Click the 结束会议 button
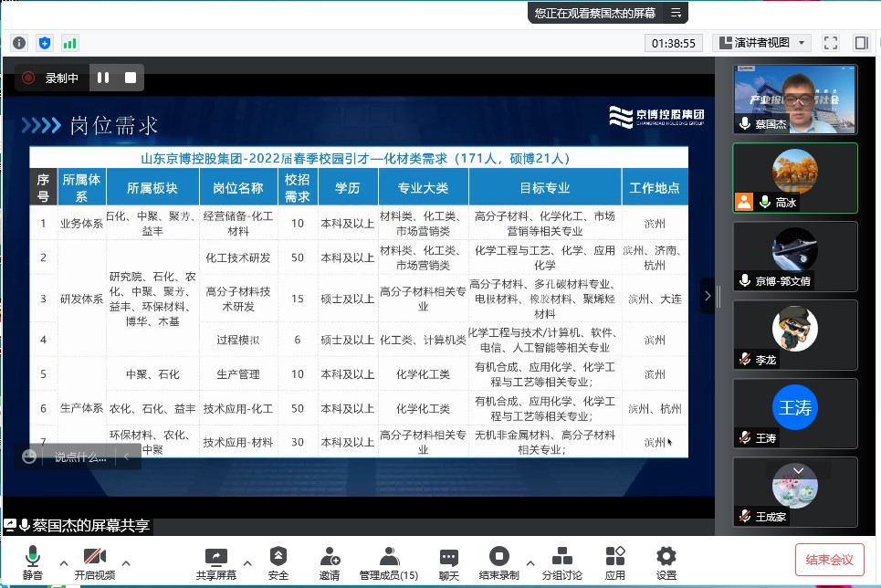The width and height of the screenshot is (881, 588). [x=829, y=560]
